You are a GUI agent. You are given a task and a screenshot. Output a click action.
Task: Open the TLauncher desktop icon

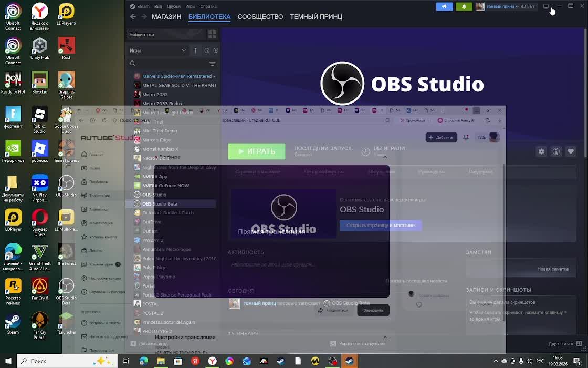[x=66, y=324]
